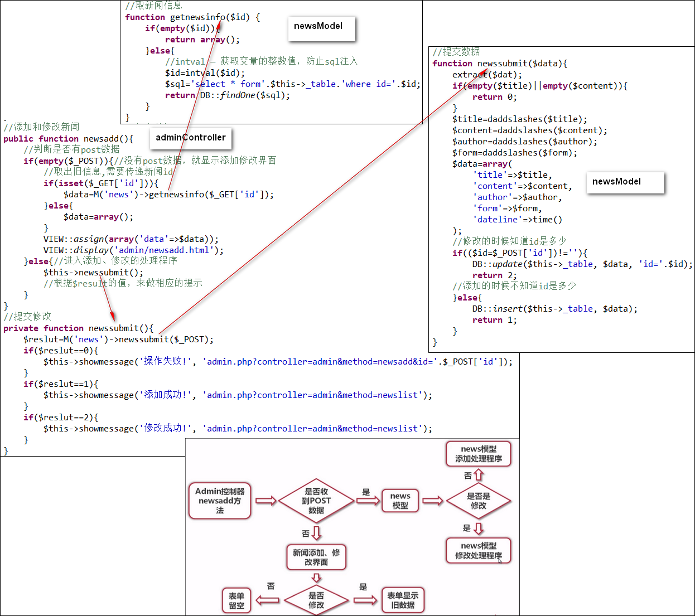Select the 'return 2;' line
The image size is (695, 616).
click(495, 275)
